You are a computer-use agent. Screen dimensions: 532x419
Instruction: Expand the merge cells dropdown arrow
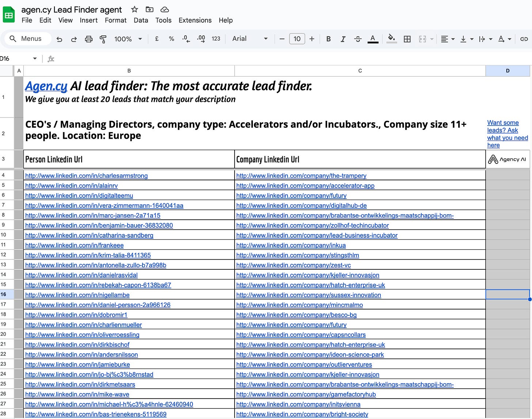432,39
